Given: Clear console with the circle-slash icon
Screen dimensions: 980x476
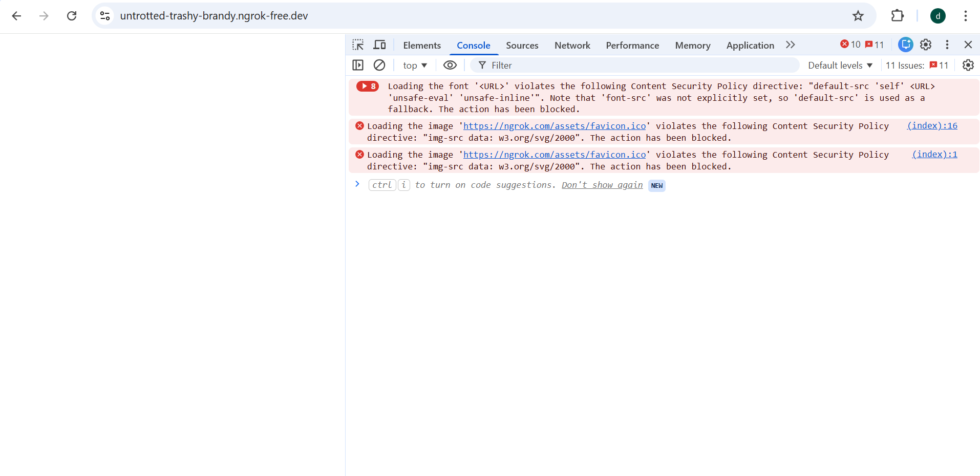Looking at the screenshot, I should tap(379, 65).
